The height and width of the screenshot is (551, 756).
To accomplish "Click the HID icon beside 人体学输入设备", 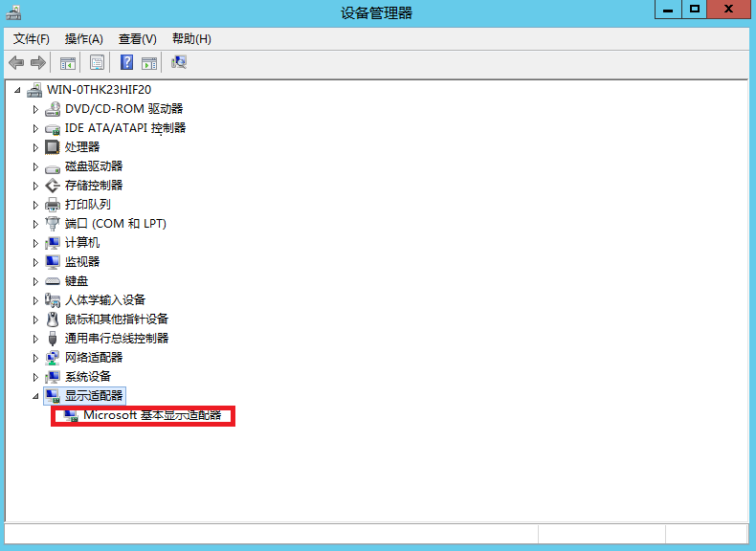I will point(53,299).
